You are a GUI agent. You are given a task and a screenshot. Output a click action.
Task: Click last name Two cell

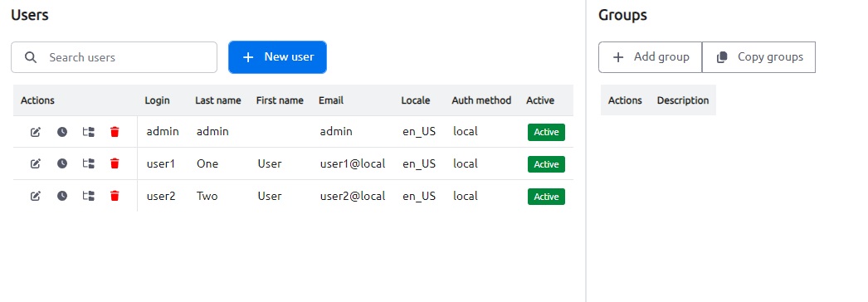[x=207, y=196]
